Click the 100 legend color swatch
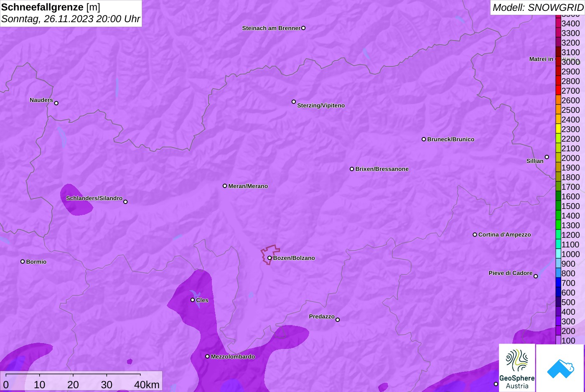Viewport: 585px width, 392px height. pos(558,340)
